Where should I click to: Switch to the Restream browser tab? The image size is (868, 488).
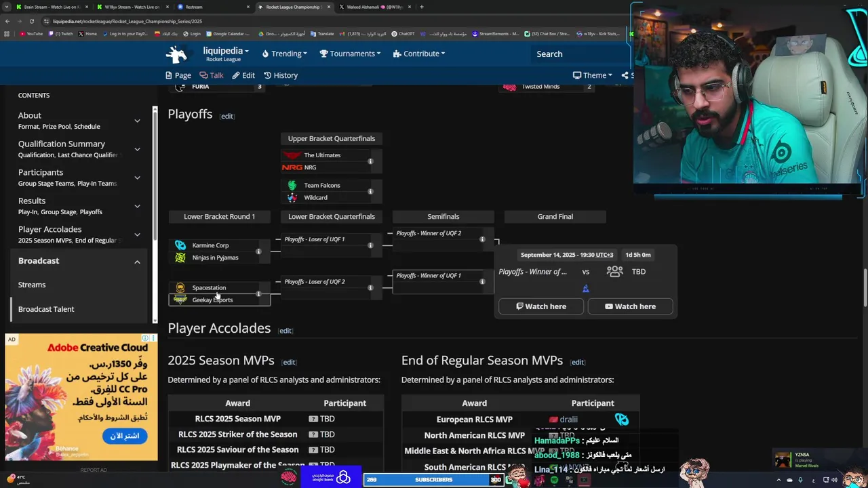pos(212,7)
